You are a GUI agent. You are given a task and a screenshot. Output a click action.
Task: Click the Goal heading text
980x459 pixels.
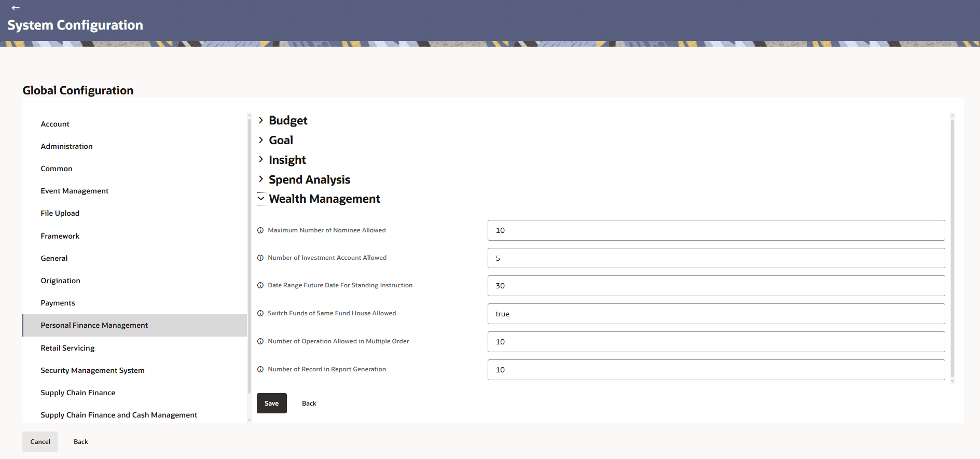point(281,140)
